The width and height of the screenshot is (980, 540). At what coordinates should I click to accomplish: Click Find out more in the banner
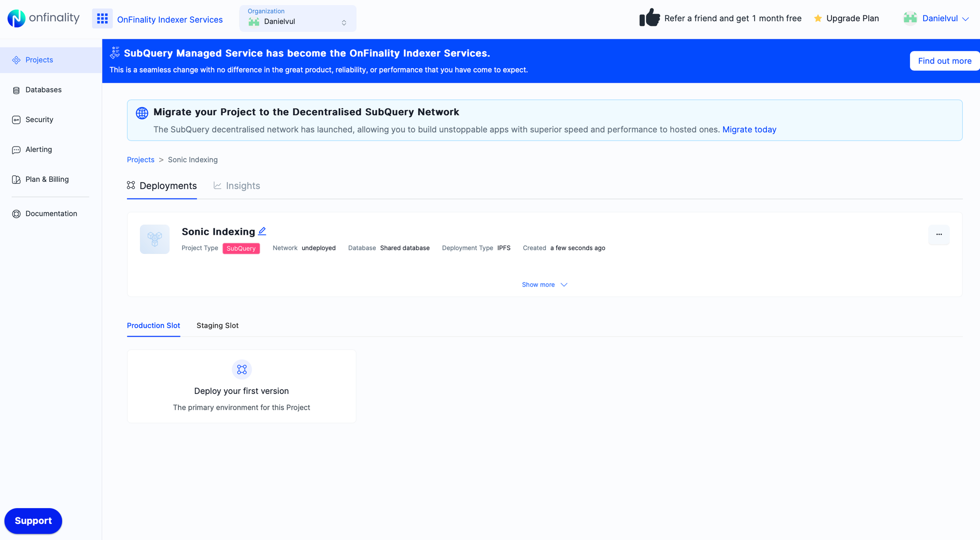point(944,61)
